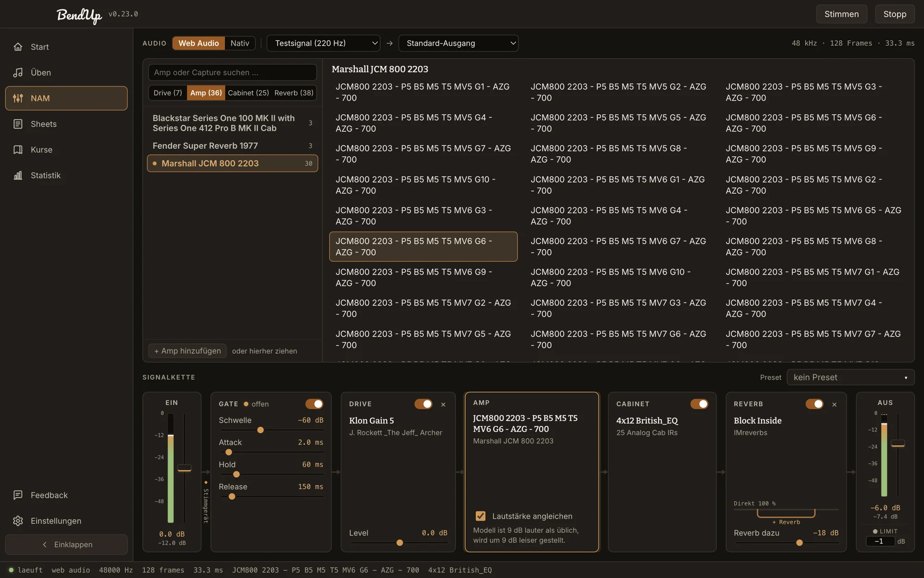Click the BendUp logo
The image size is (924, 578).
[x=79, y=15]
